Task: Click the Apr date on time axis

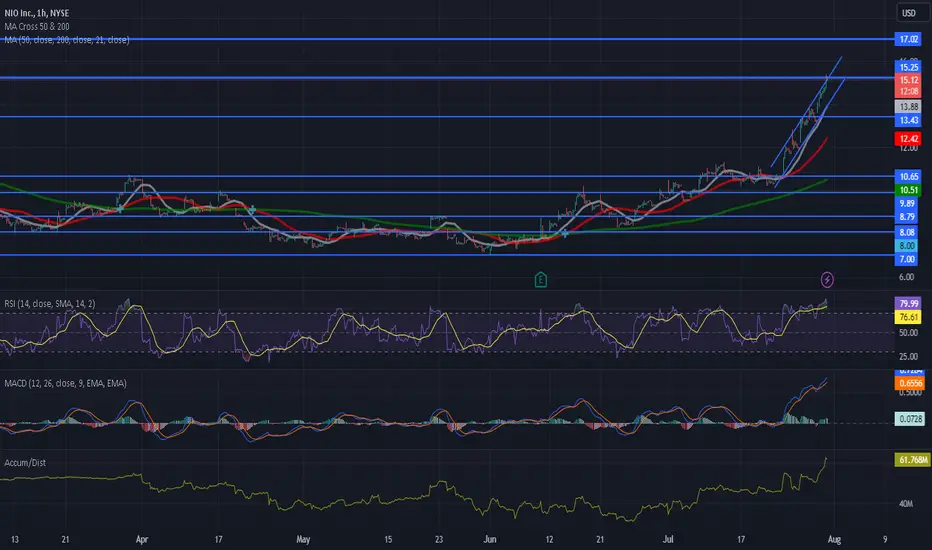Action: coord(141,540)
